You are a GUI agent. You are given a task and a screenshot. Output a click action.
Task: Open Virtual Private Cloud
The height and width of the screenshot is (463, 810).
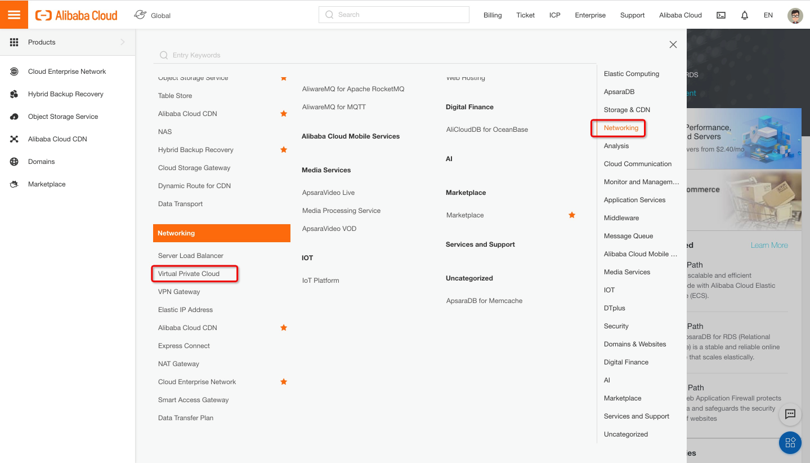tap(189, 273)
